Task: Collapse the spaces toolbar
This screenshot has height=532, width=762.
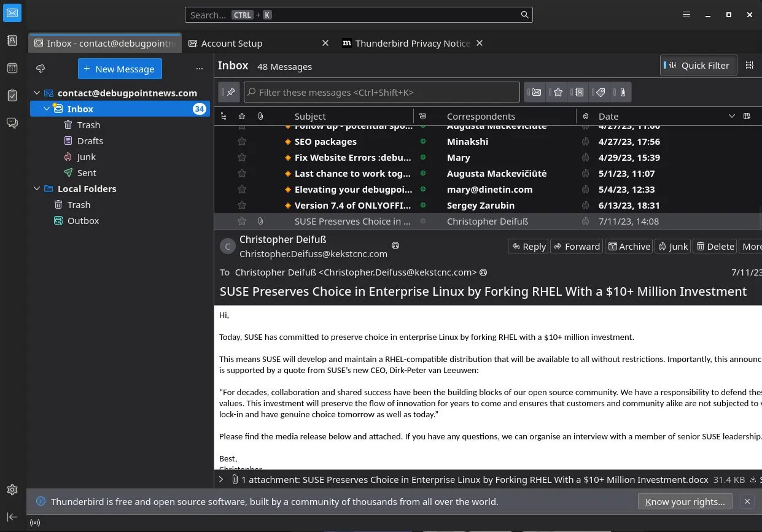Action: (12, 517)
